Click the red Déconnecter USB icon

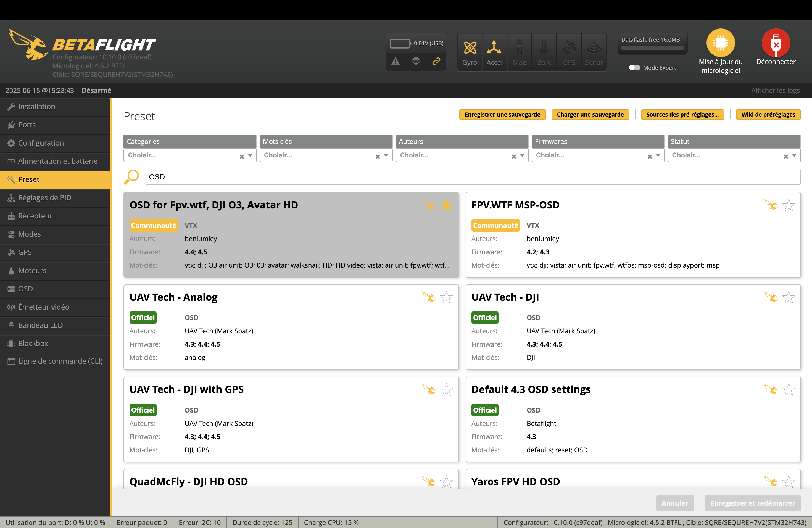(x=776, y=43)
